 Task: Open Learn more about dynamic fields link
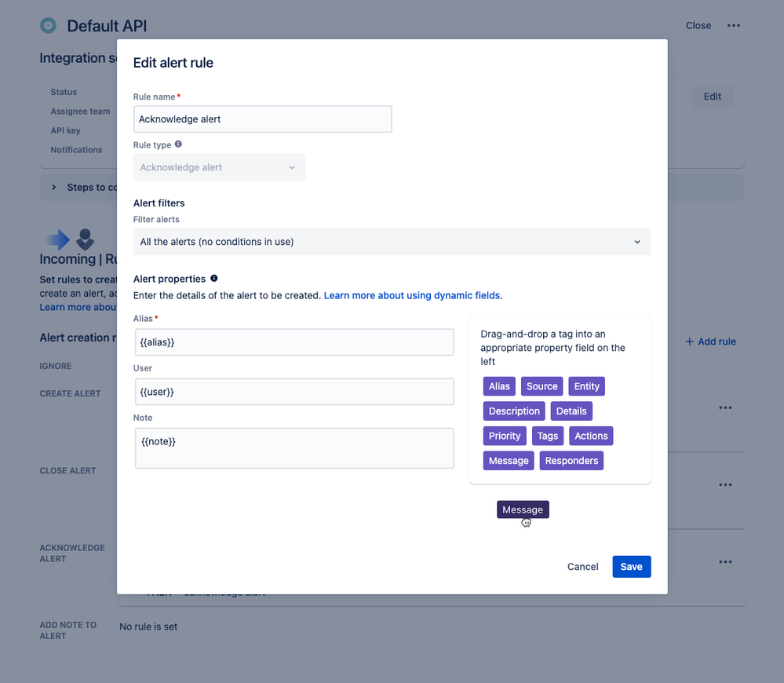coord(413,295)
